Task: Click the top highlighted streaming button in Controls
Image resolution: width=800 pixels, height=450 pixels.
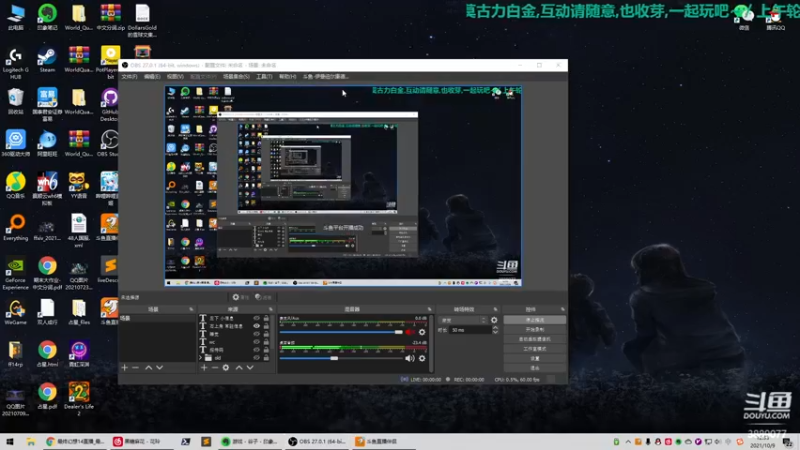Action: 535,320
